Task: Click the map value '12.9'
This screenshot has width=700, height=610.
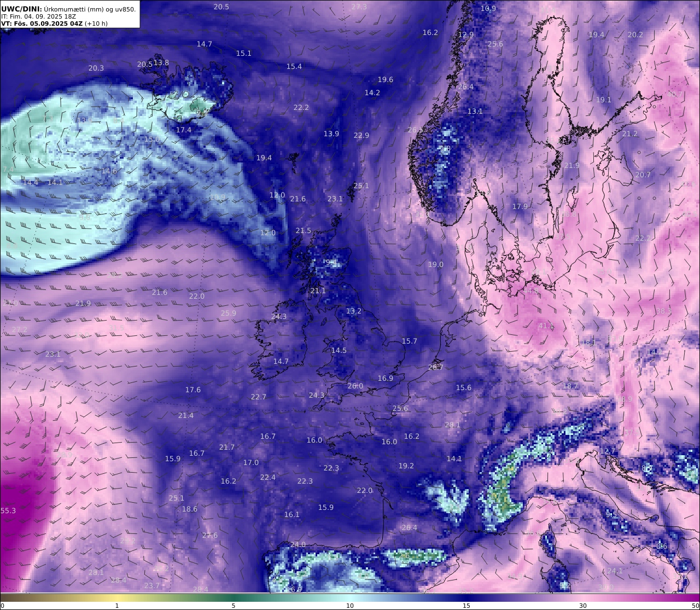Action: [466, 35]
